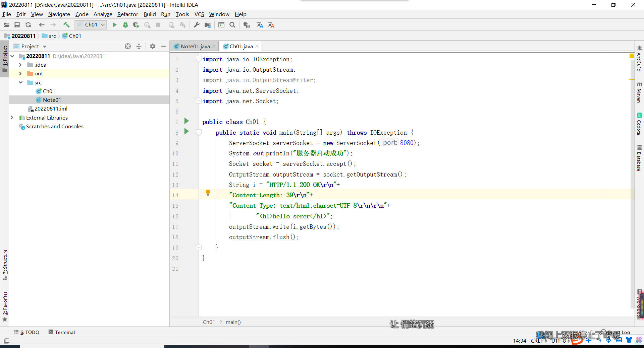
Task: Click the project panel gear settings icon
Action: coord(153,46)
